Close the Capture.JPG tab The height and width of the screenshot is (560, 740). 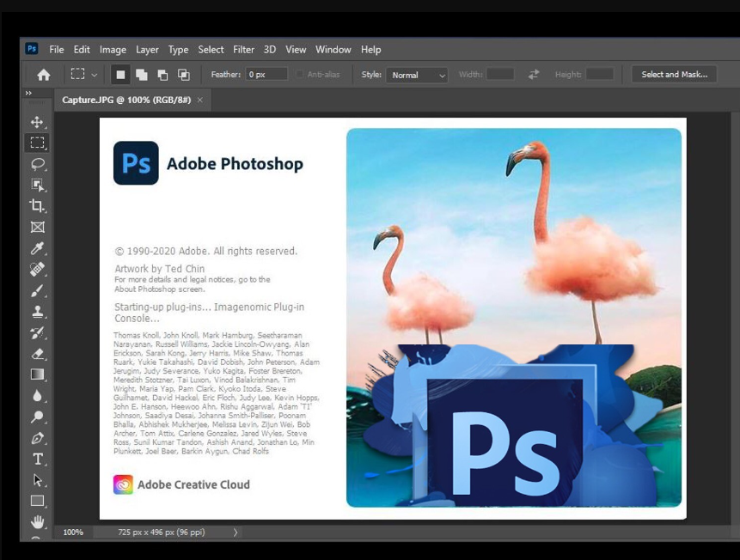pyautogui.click(x=200, y=100)
